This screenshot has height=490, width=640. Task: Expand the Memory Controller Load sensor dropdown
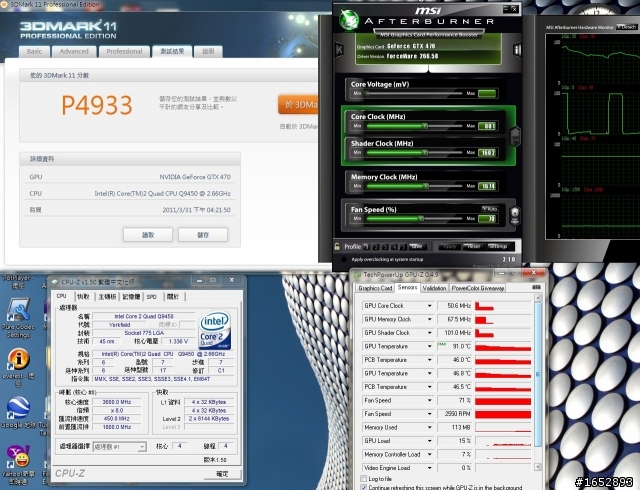[x=429, y=454]
